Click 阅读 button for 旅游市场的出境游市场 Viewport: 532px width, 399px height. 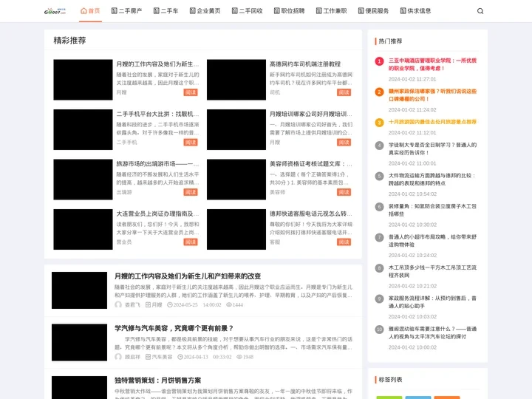(191, 192)
